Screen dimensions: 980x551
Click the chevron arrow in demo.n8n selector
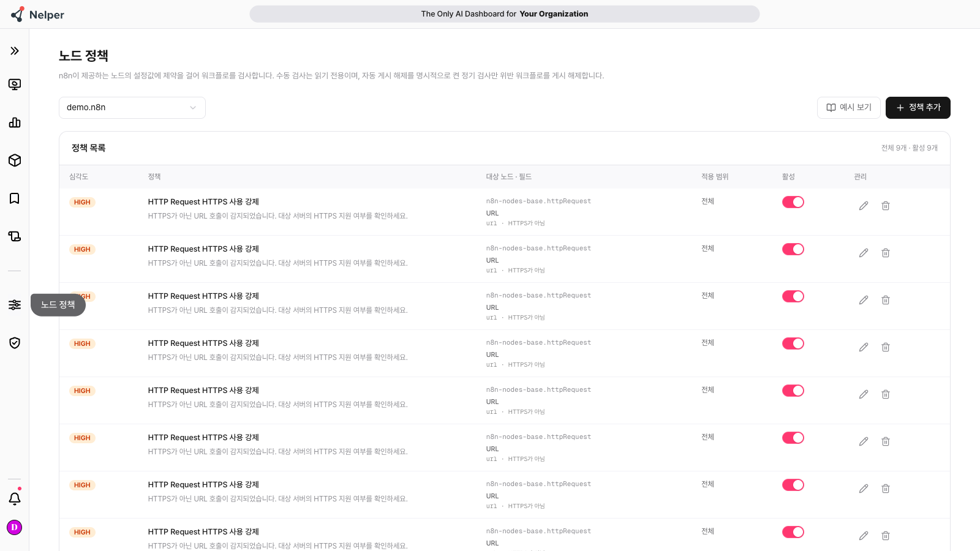pyautogui.click(x=193, y=108)
